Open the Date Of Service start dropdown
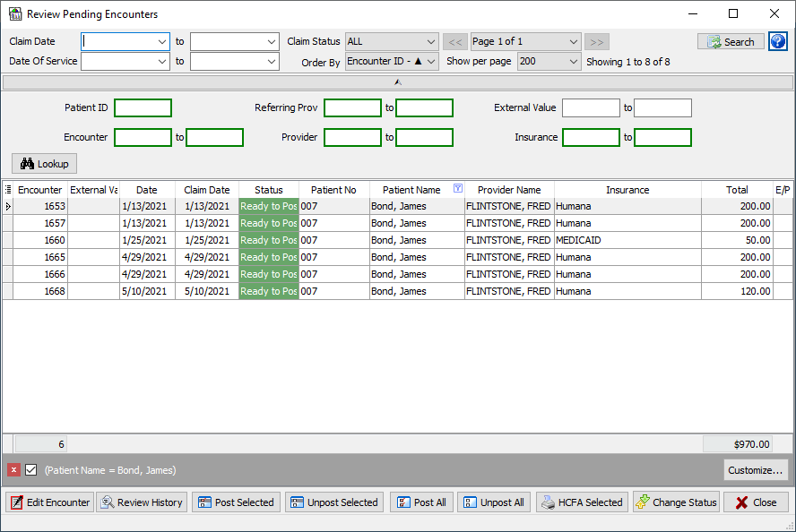The width and height of the screenshot is (796, 532). pos(162,62)
